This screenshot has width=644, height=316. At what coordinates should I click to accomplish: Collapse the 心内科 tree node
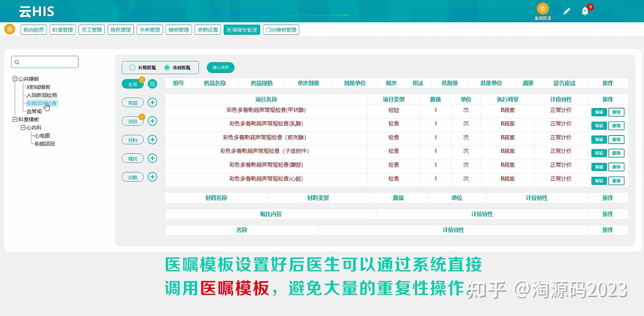[23, 128]
